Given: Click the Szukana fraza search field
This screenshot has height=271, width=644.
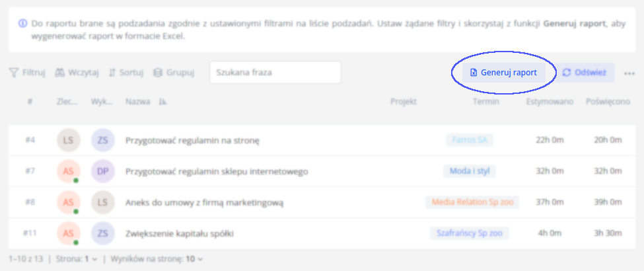Looking at the screenshot, I should 275,73.
